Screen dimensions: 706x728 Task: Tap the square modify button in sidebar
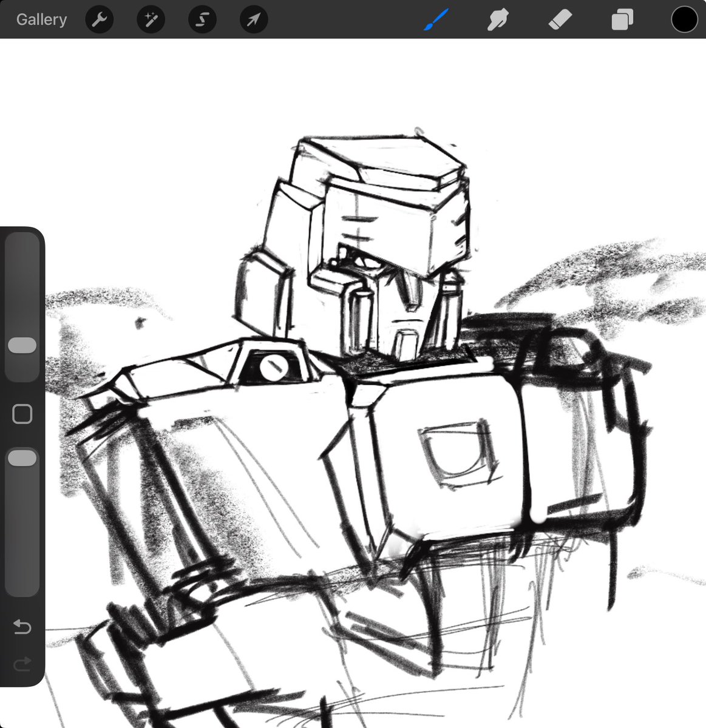tap(22, 414)
